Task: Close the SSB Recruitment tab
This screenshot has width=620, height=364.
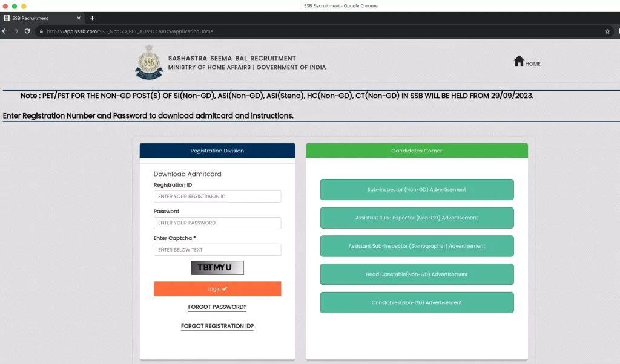Action: (79, 18)
